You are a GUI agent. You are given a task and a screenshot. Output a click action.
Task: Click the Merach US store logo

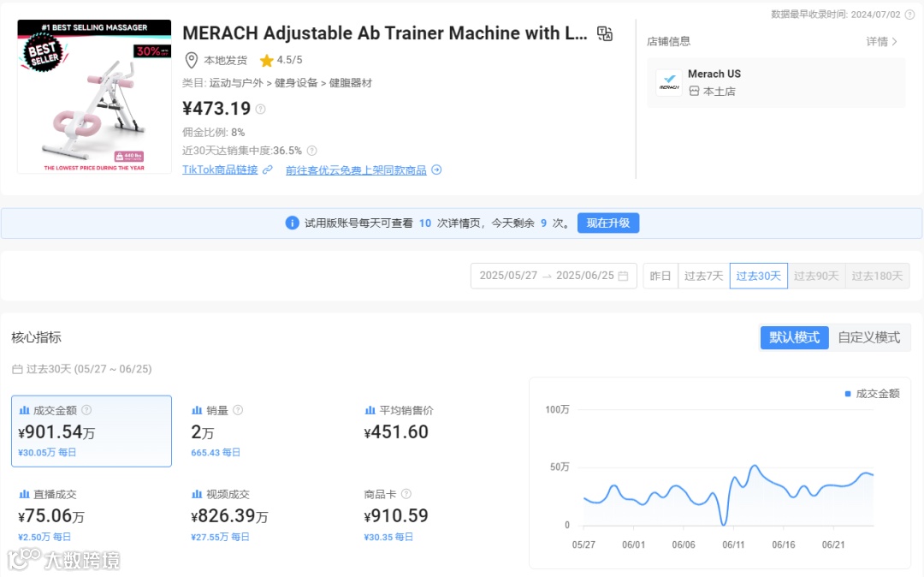(x=669, y=82)
